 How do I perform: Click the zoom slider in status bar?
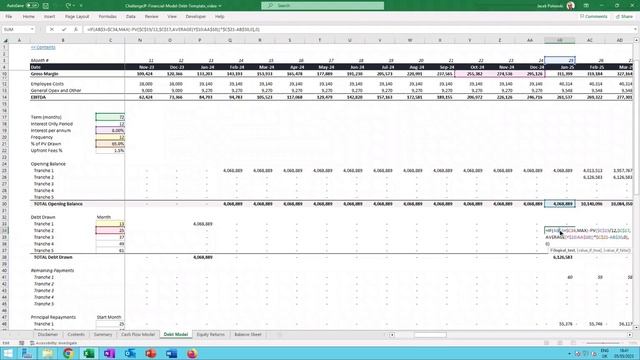pyautogui.click(x=603, y=343)
